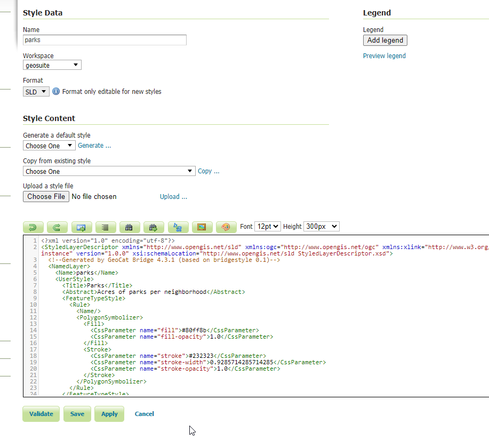Viewport: 489px width, 448px height.
Task: Open Find using the binoculars icon
Action: pos(130,227)
